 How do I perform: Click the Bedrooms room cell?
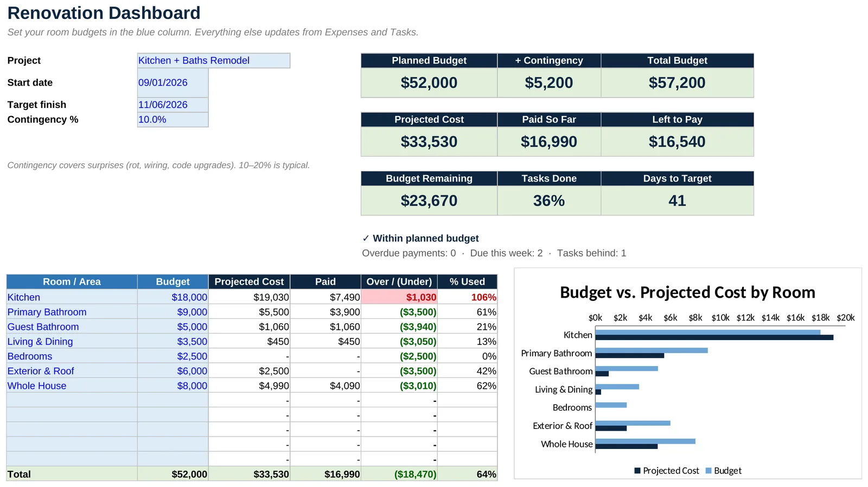72,356
